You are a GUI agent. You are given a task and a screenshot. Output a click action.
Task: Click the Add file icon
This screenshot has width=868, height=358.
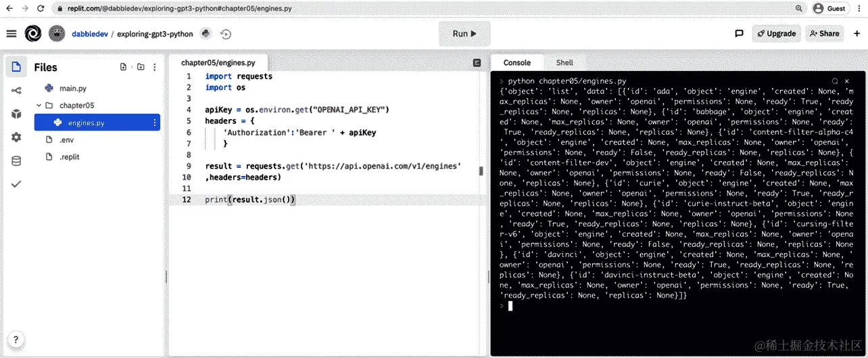coord(123,67)
